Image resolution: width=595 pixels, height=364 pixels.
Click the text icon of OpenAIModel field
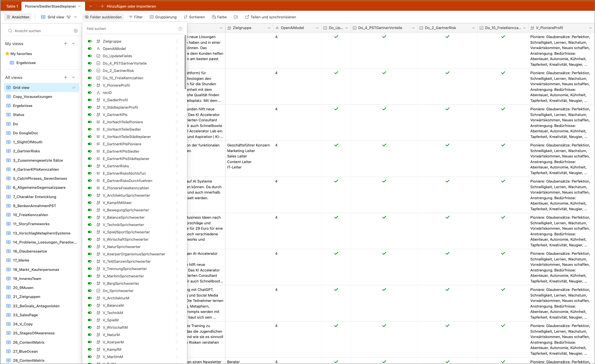point(98,49)
